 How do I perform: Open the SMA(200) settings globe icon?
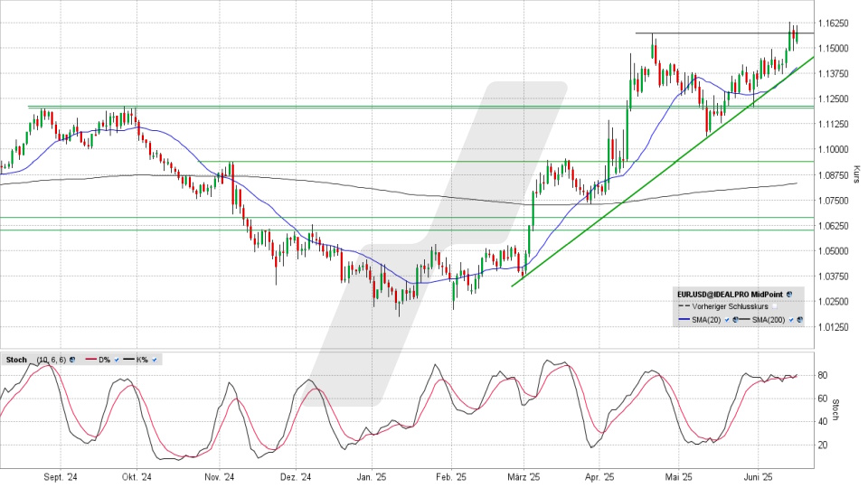800,320
